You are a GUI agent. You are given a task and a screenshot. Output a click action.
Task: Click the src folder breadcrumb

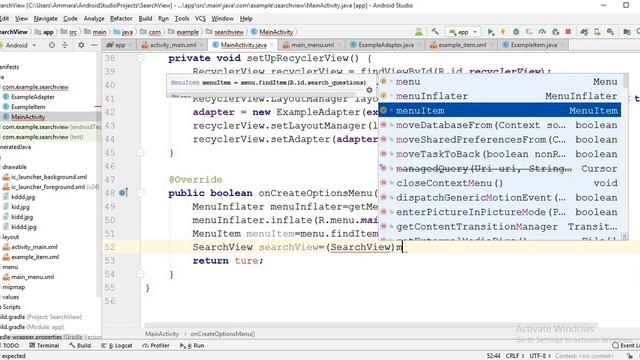click(x=69, y=32)
